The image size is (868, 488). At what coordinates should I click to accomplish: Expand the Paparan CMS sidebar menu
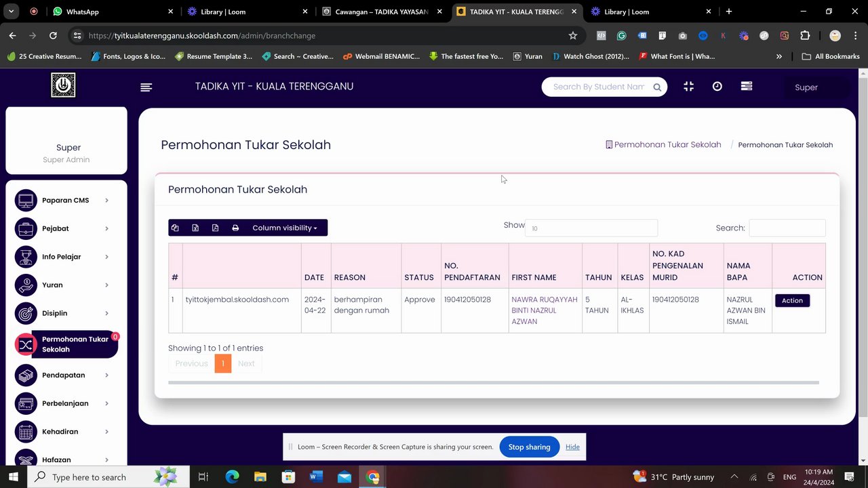click(66, 200)
